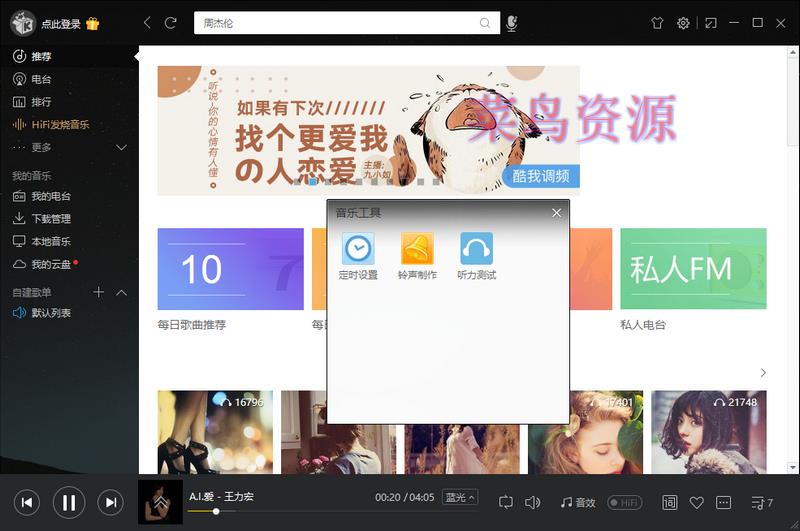Open the 铃声制作 ringtone maker tool

pos(417,256)
